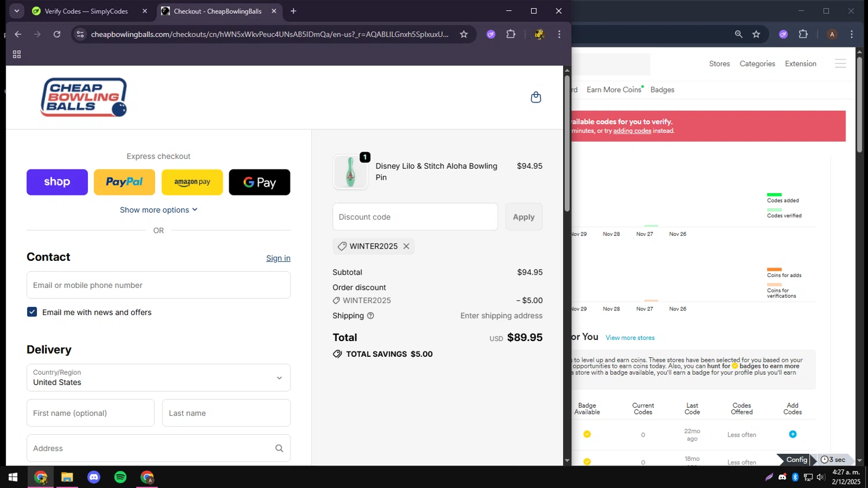Click zoom magnifier icon in background Chrome window

point(738,34)
